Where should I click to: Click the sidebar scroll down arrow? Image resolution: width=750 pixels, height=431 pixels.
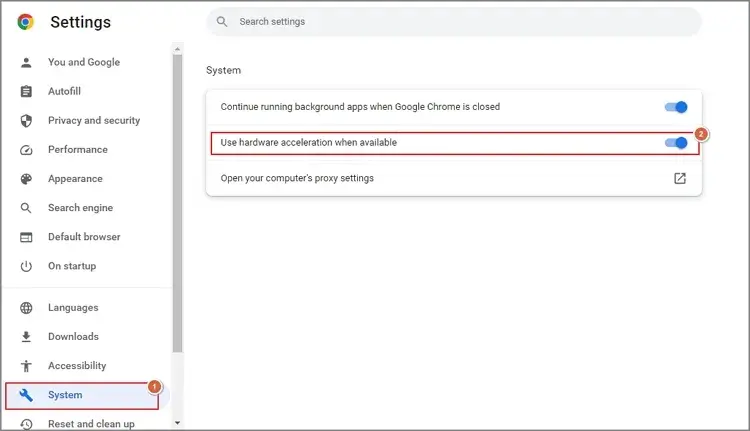point(177,423)
